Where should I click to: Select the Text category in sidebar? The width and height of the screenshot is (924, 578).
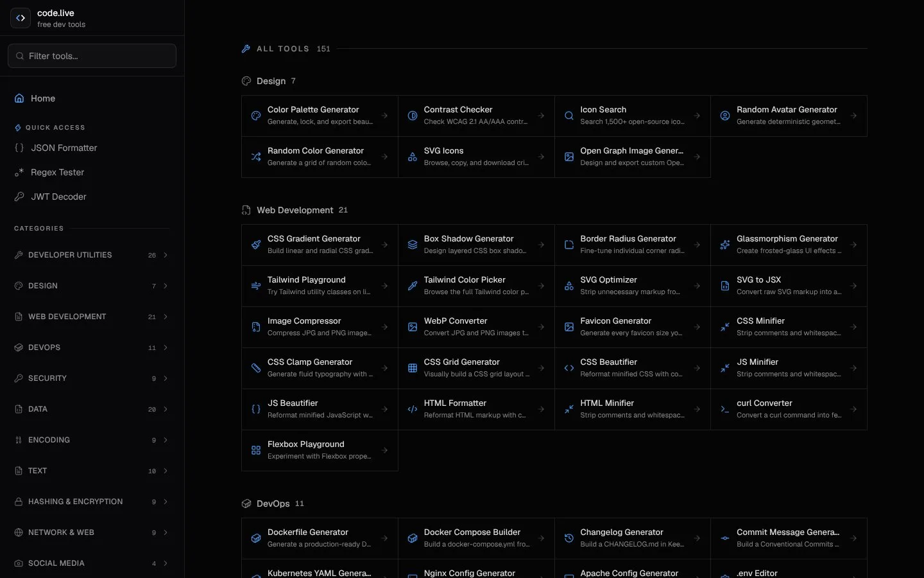tap(92, 471)
